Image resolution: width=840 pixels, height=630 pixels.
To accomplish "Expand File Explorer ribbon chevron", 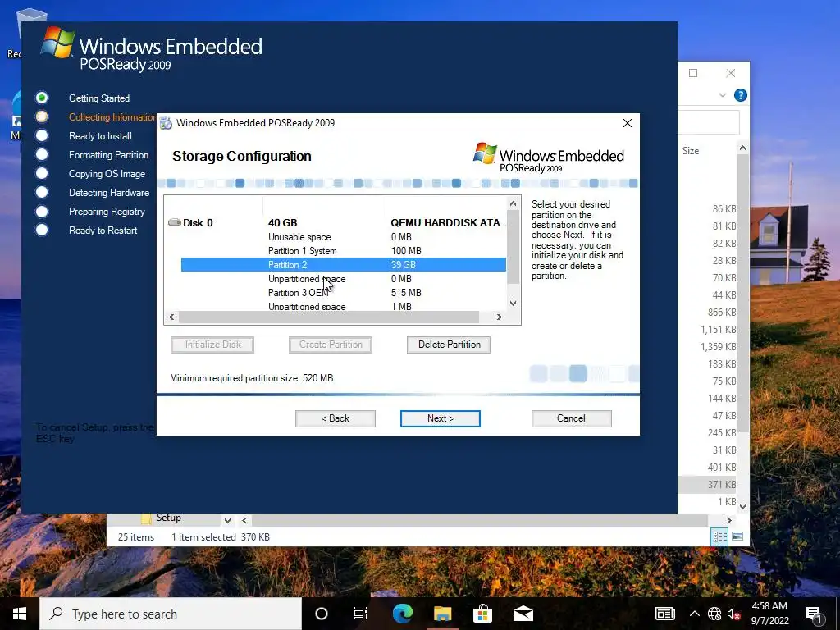I will pyautogui.click(x=722, y=95).
